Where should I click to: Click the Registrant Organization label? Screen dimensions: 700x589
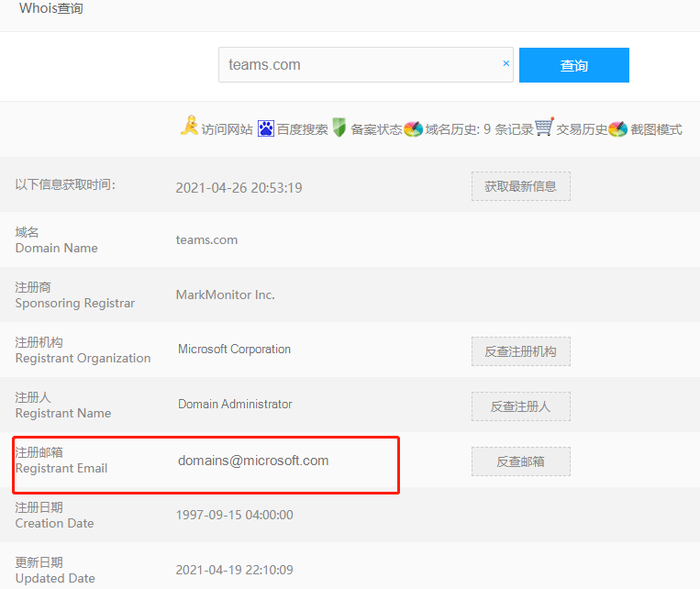83,358
